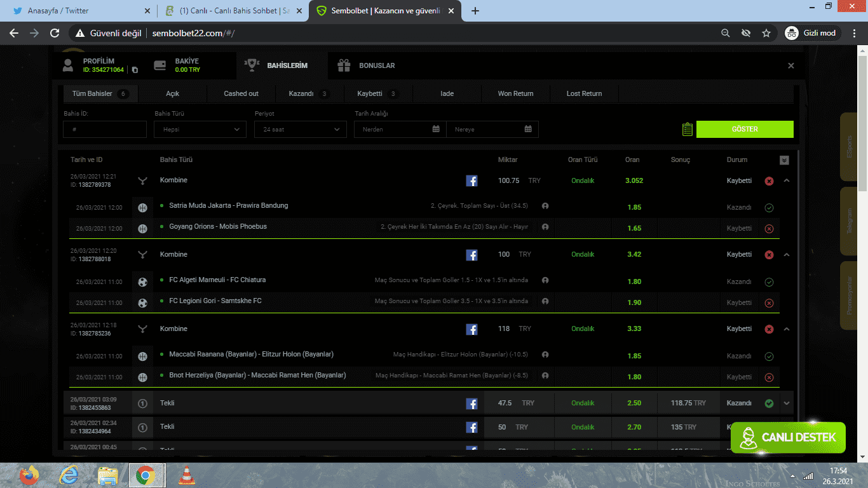Select Maccabi Raanana - Elitzur Holon match text

[251, 354]
